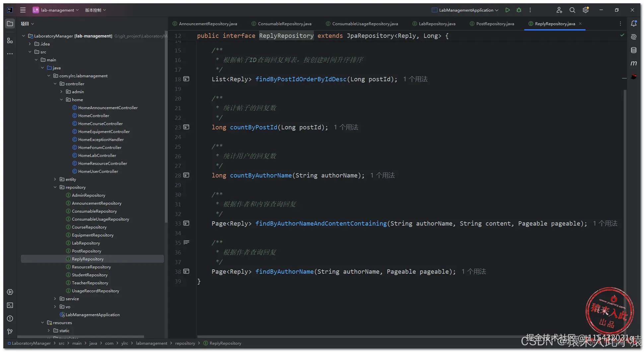
Task: Show usages hint for countByAuthorName
Action: pyautogui.click(x=383, y=175)
